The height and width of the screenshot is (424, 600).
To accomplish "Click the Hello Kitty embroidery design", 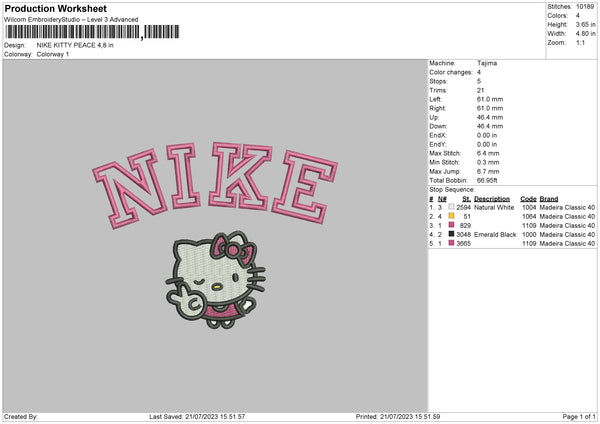I will (216, 280).
